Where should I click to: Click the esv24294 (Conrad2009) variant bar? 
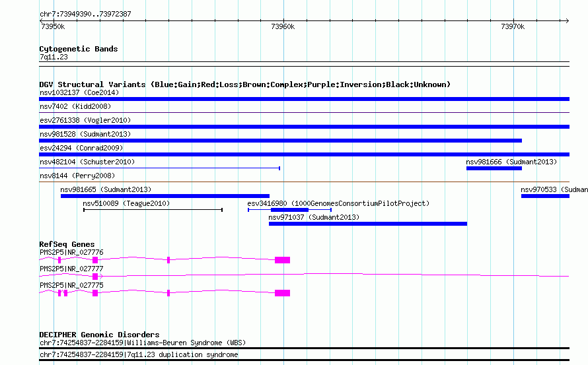click(x=304, y=154)
